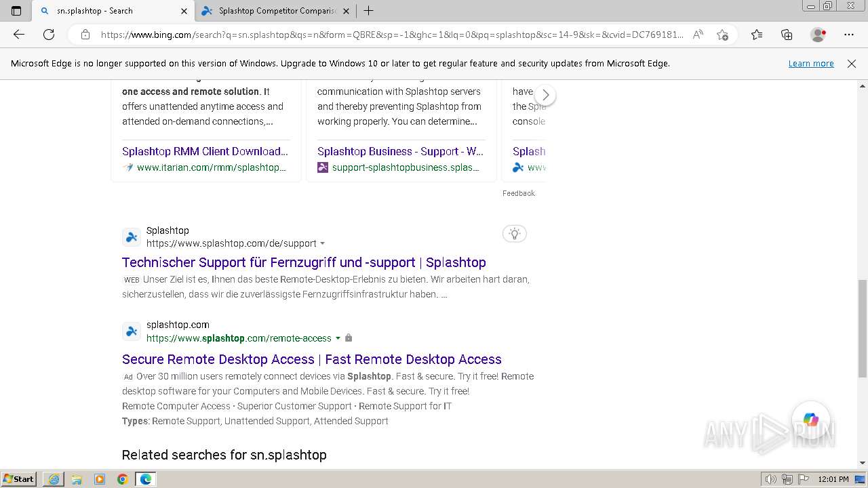
Task: Open the lightbulb insights icon
Action: (515, 234)
